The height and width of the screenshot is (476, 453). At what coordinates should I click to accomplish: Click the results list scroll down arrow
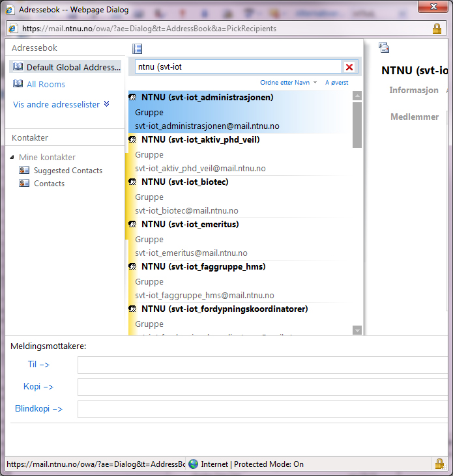coord(357,330)
